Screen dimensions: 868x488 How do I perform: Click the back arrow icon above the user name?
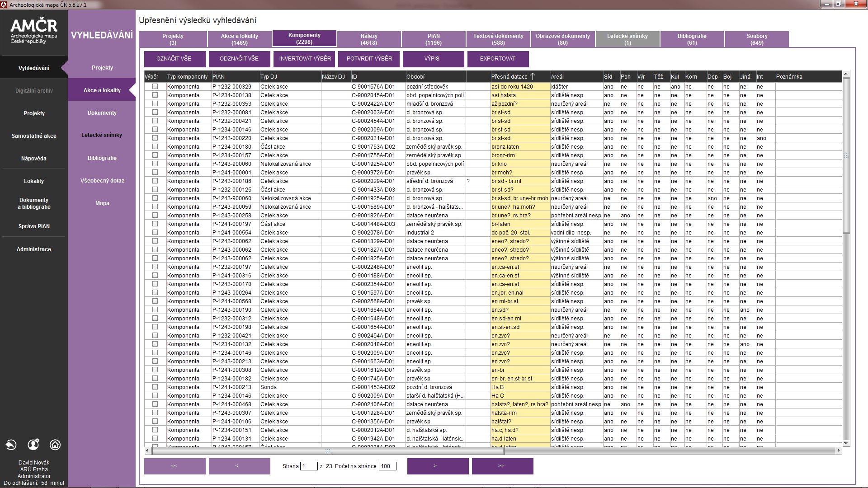pos(11,445)
